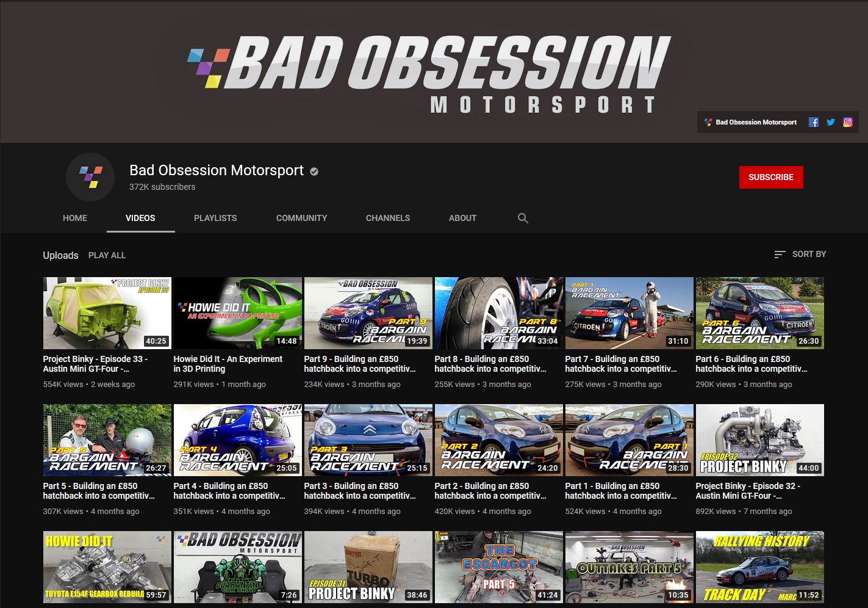The height and width of the screenshot is (608, 868).
Task: Play the Part 3 Bargain Racement thumbnail
Action: 368,440
